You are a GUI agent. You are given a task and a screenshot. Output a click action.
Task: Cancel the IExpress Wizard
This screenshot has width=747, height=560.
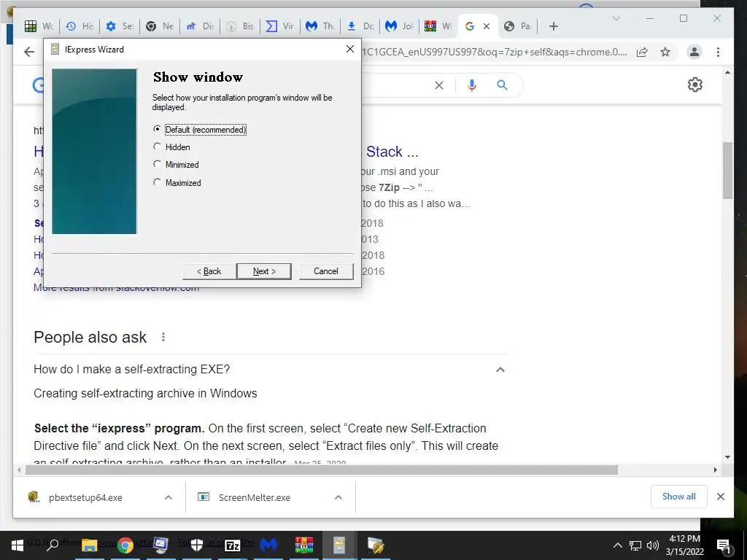tap(326, 271)
